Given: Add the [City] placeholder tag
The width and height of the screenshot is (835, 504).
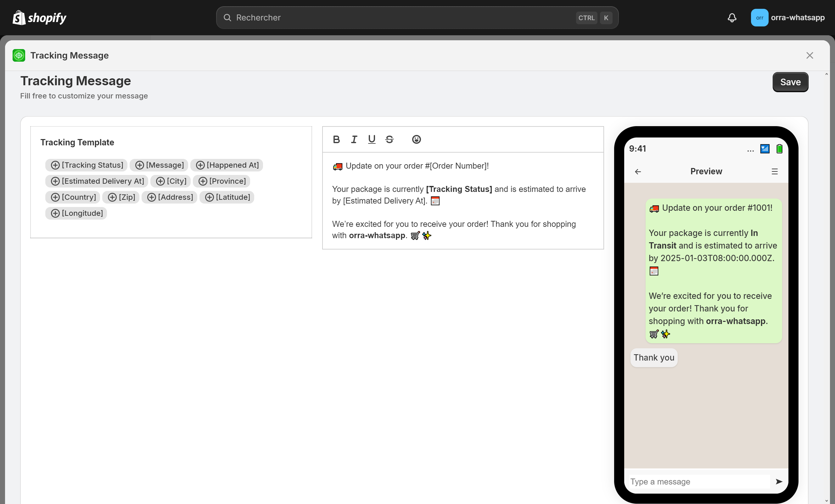Looking at the screenshot, I should [171, 181].
